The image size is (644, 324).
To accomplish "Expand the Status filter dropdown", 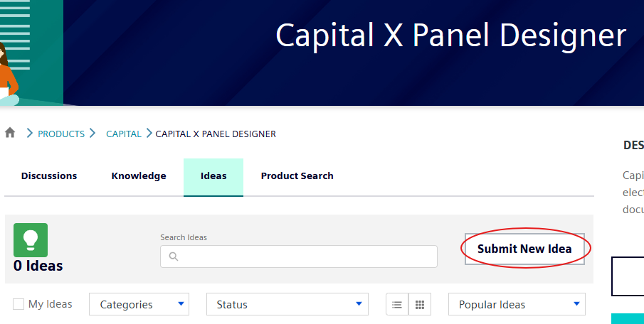I will pos(287,305).
